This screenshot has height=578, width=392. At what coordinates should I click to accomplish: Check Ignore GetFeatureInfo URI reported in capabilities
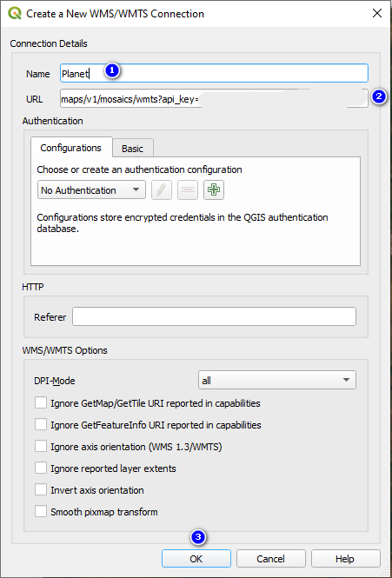point(41,425)
